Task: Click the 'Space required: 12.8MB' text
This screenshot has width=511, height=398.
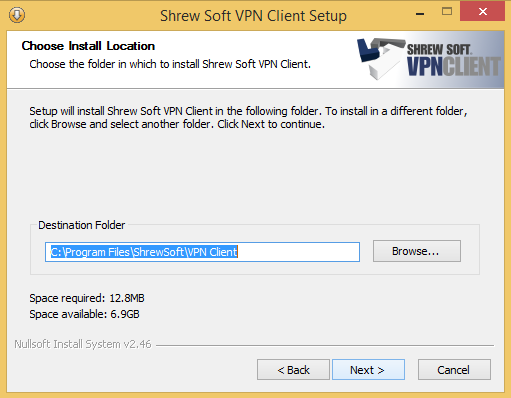Action: [x=87, y=298]
